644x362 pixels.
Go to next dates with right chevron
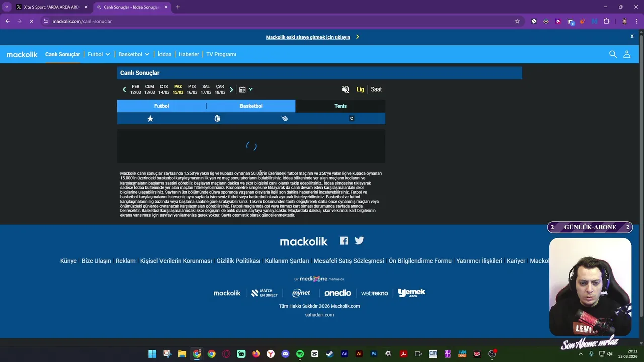231,89
